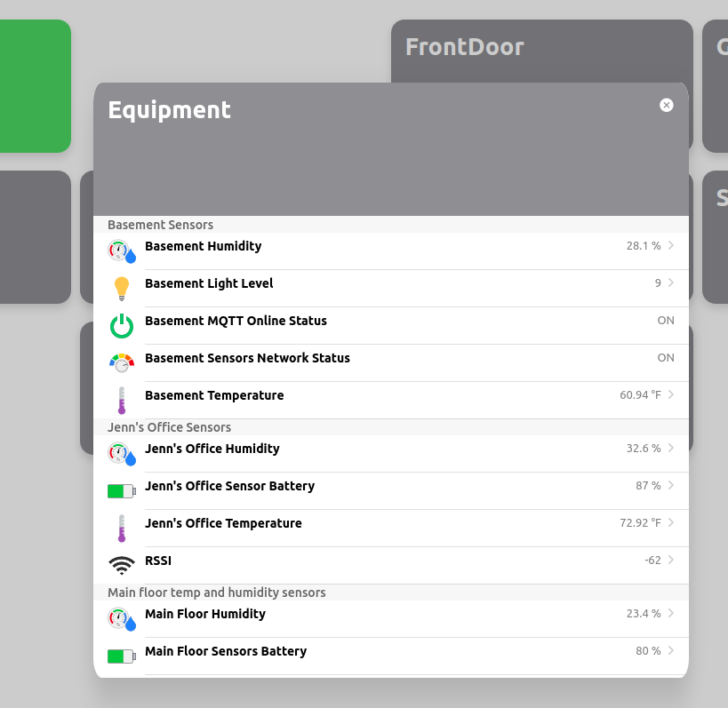
Task: Close the Equipment popup
Action: [667, 106]
